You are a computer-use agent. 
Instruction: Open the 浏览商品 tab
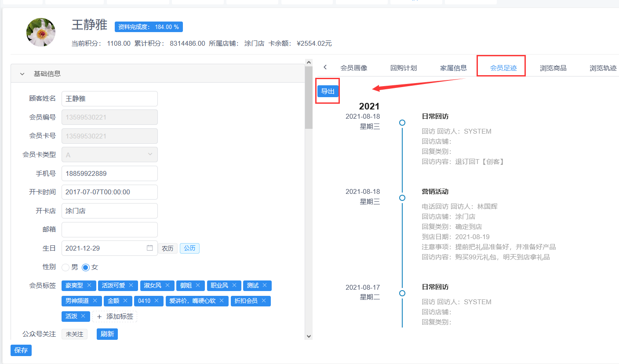[x=553, y=68]
